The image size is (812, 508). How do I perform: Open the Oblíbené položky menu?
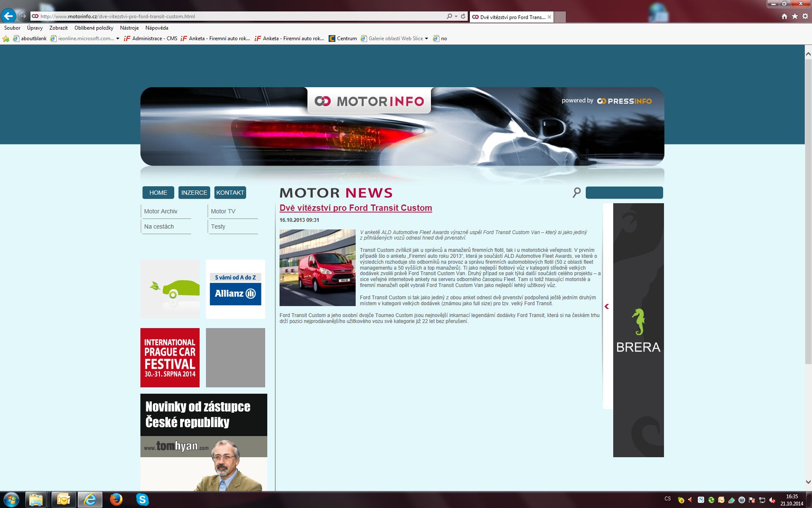pos(94,28)
